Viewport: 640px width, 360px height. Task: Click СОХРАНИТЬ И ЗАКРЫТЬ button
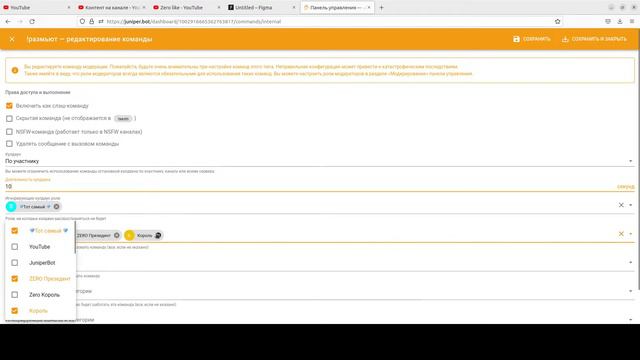tap(594, 39)
